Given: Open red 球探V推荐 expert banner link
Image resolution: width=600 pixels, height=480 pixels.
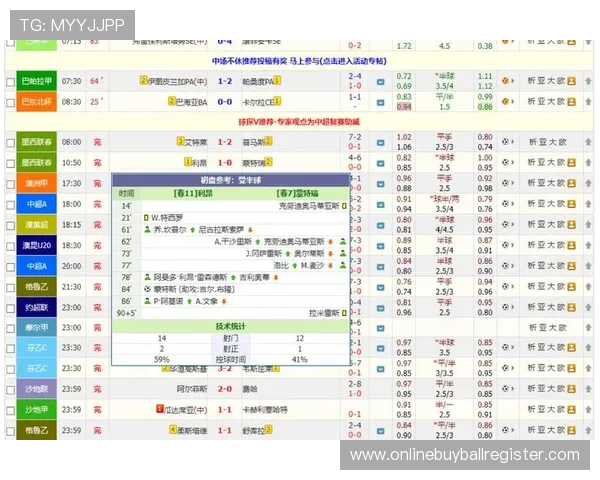Looking at the screenshot, I should click(x=299, y=122).
